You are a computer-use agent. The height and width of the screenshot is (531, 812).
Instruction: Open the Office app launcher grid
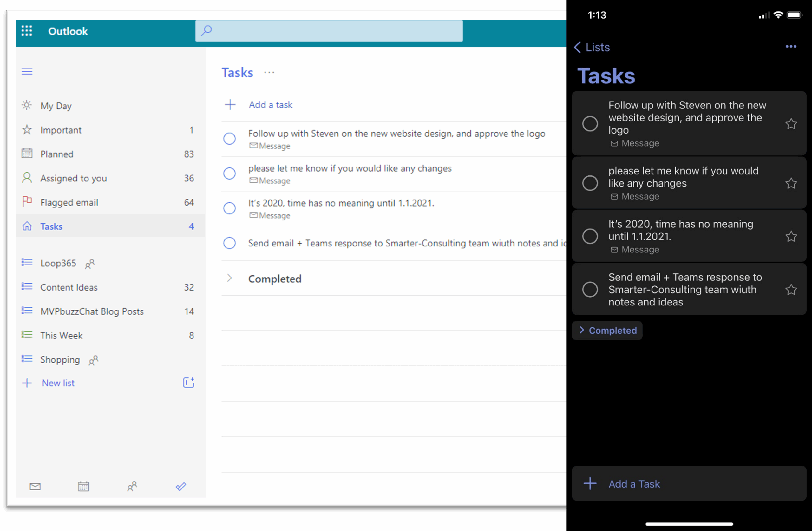[x=27, y=31]
